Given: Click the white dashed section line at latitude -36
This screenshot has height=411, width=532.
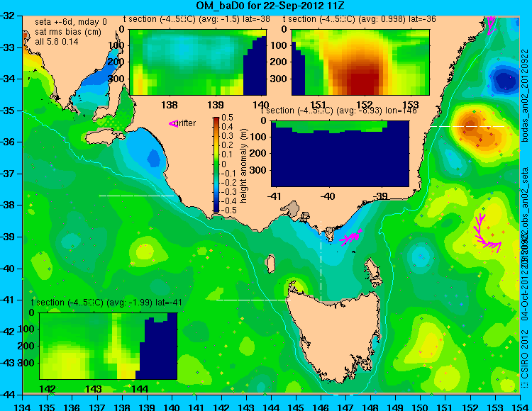Looking at the screenshot, I should pos(468,126).
